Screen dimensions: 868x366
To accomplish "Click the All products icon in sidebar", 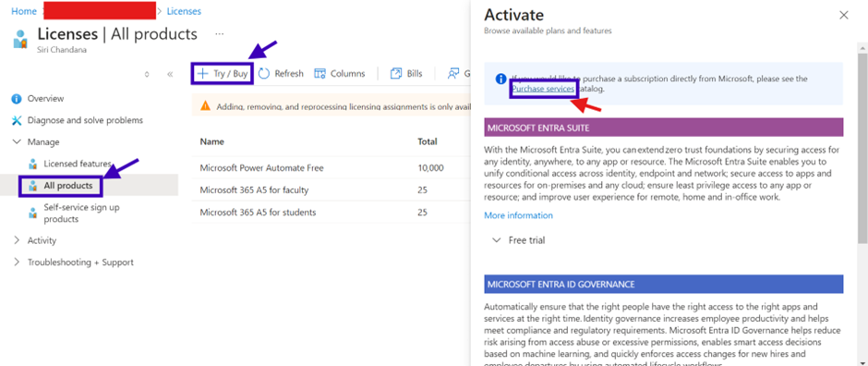I will tap(32, 186).
